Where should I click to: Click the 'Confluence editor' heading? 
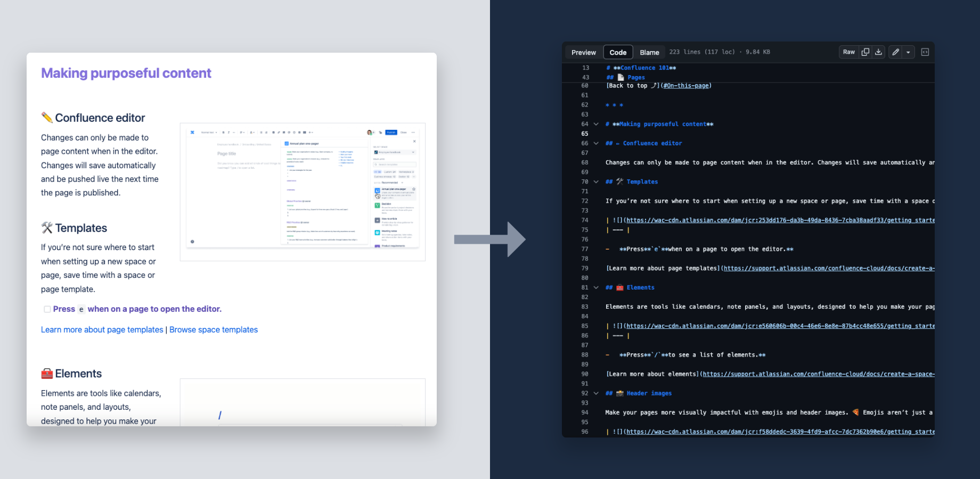100,118
